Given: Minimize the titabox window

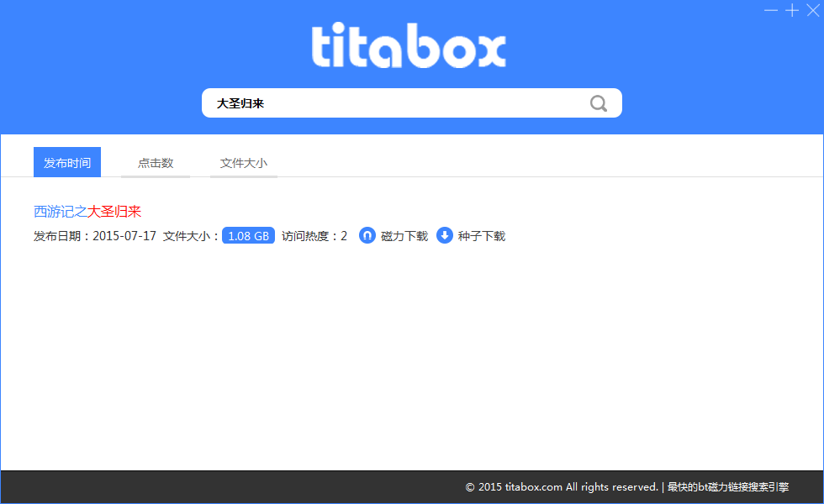Looking at the screenshot, I should (771, 10).
